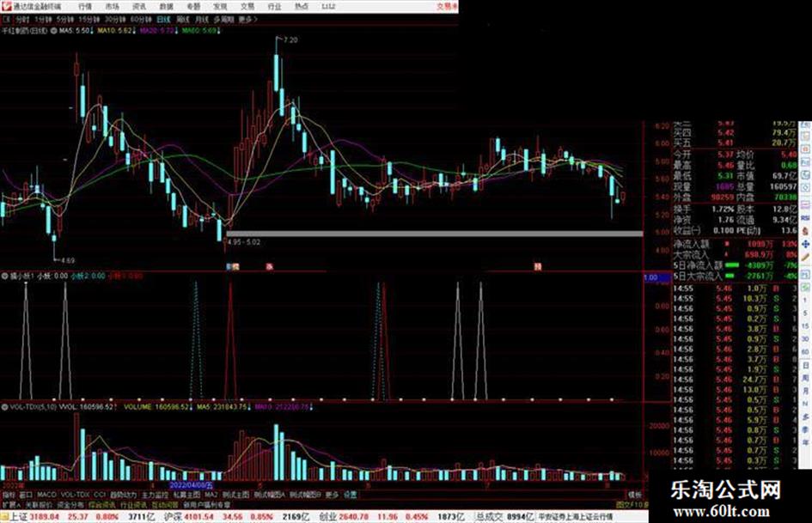
Task: Select the 指标 tab at bottom
Action: coord(9,495)
